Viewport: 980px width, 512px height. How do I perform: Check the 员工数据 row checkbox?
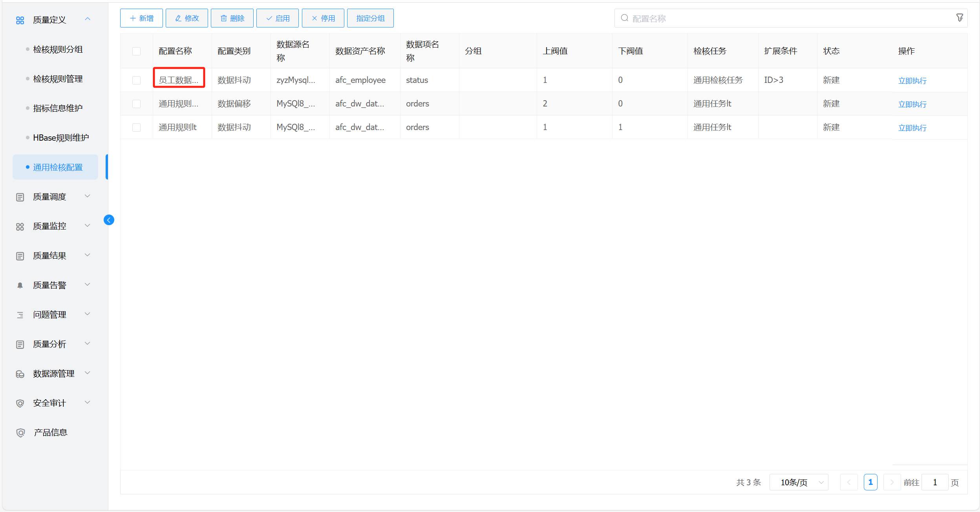136,80
